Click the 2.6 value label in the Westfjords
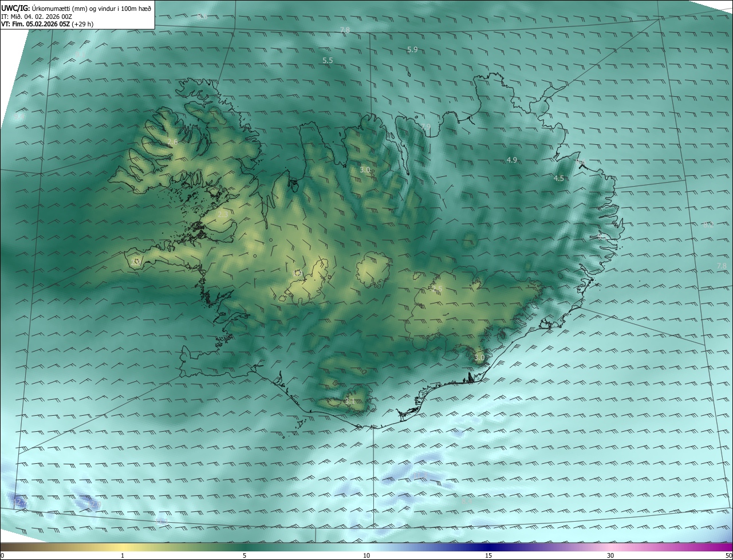This screenshot has width=733, height=560. pyautogui.click(x=172, y=141)
